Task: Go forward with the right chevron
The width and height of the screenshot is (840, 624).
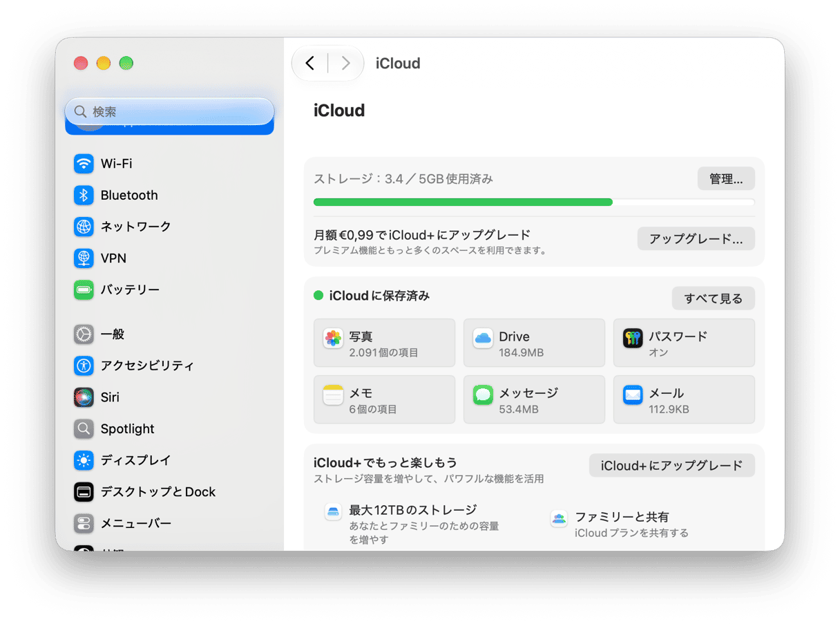Action: coord(346,64)
